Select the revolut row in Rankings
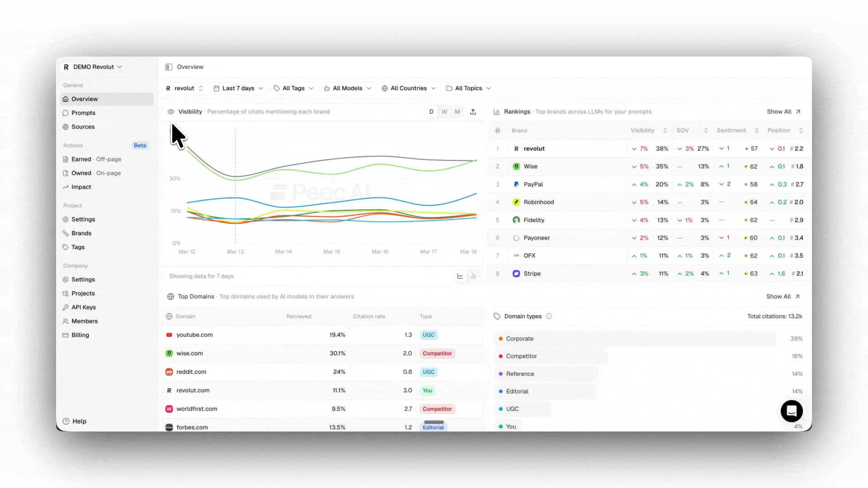Image resolution: width=868 pixels, height=488 pixels. click(649, 149)
